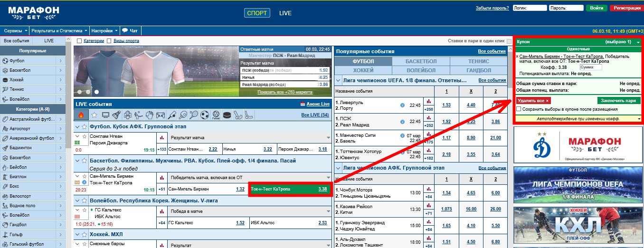Open statistics chart icon for Сонглам Нгеан match
The height and width of the screenshot is (248, 644).
tap(161, 138)
